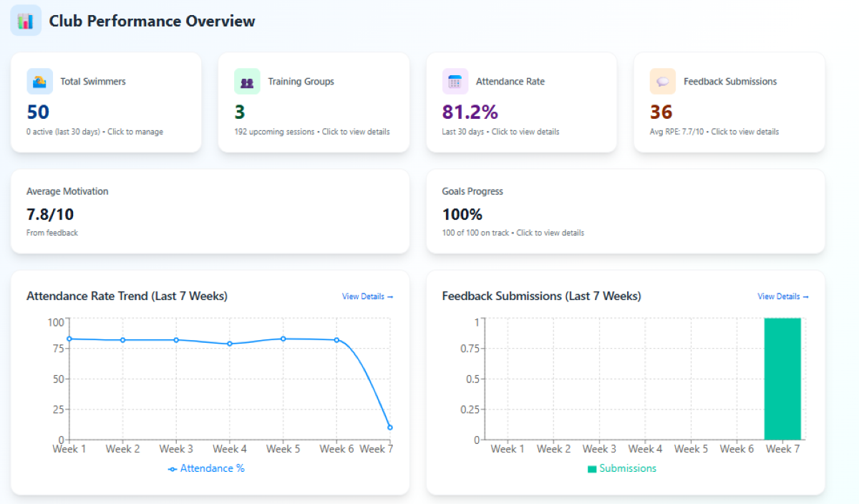The image size is (859, 504).
Task: Toggle the Submissions legend item
Action: 621,468
